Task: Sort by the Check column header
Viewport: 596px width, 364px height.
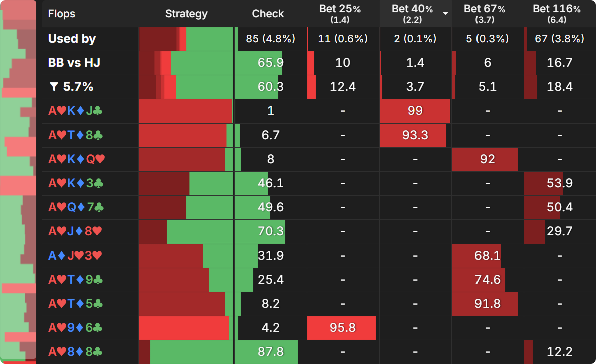Action: coord(268,14)
